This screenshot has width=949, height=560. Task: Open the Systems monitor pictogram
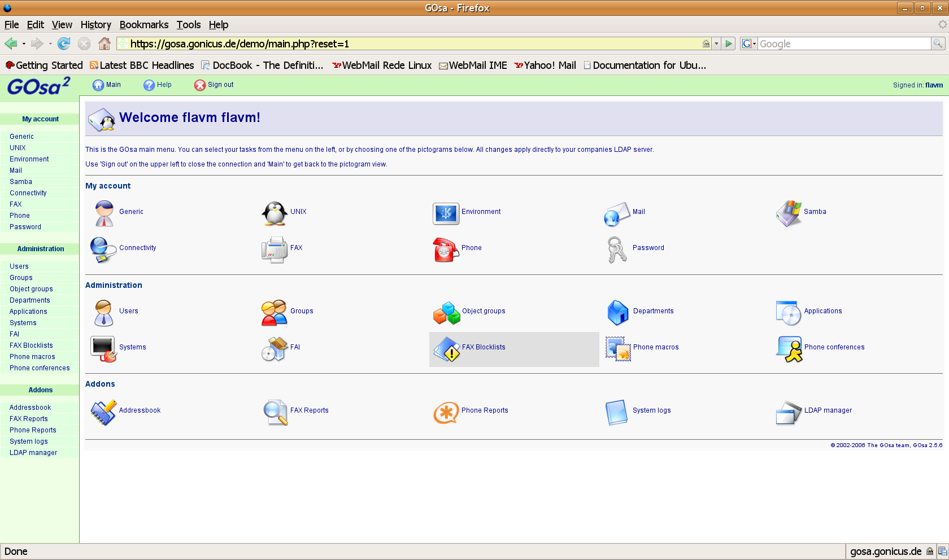pos(103,348)
